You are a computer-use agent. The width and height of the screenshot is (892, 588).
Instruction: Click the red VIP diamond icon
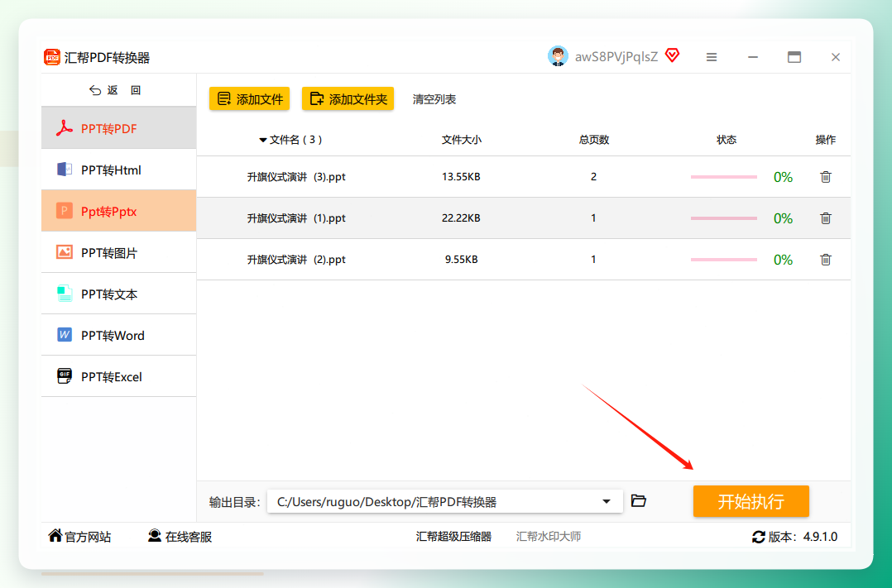(x=673, y=55)
